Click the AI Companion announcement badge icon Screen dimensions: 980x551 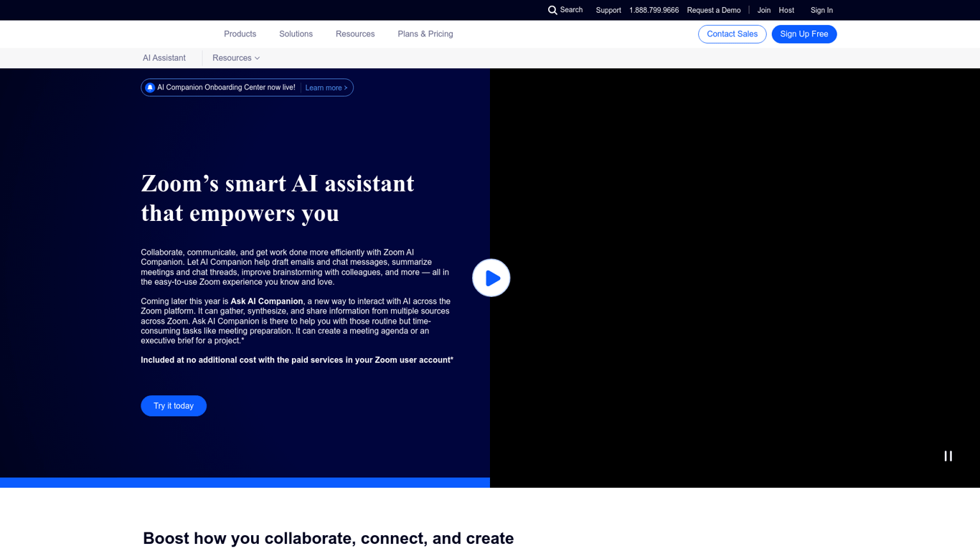[149, 87]
